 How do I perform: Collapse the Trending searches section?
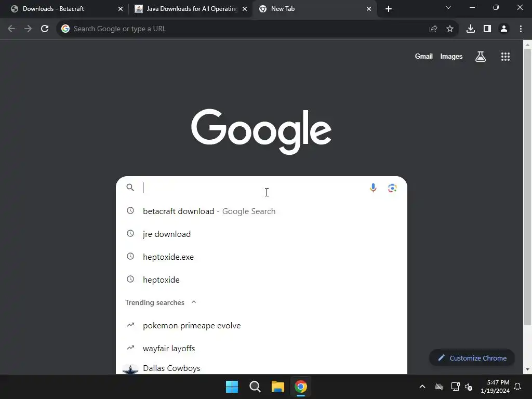coord(194,302)
